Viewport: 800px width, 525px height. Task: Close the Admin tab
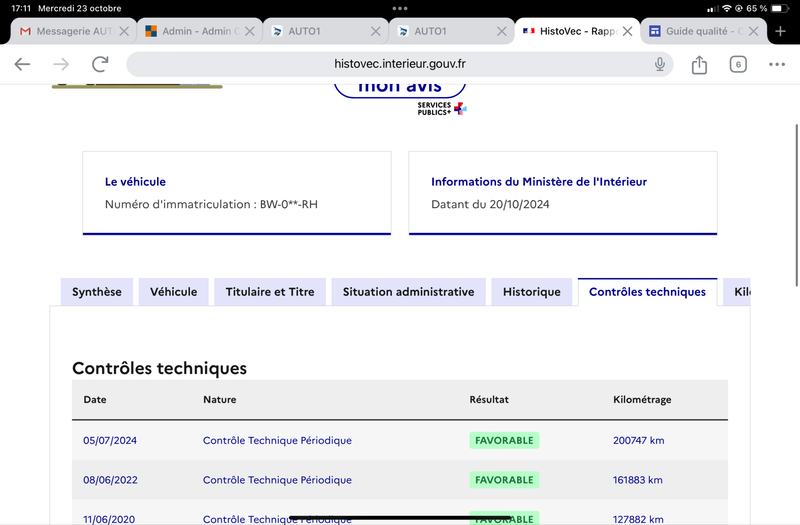[249, 31]
